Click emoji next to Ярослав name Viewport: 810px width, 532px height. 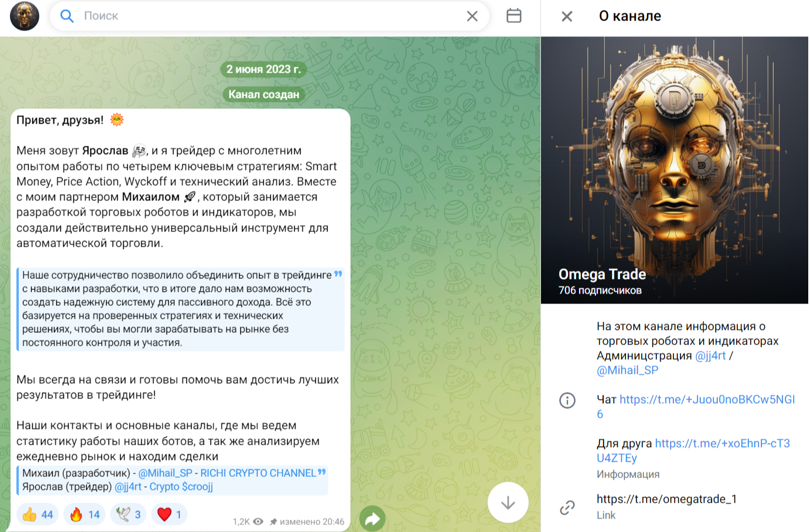(139, 151)
